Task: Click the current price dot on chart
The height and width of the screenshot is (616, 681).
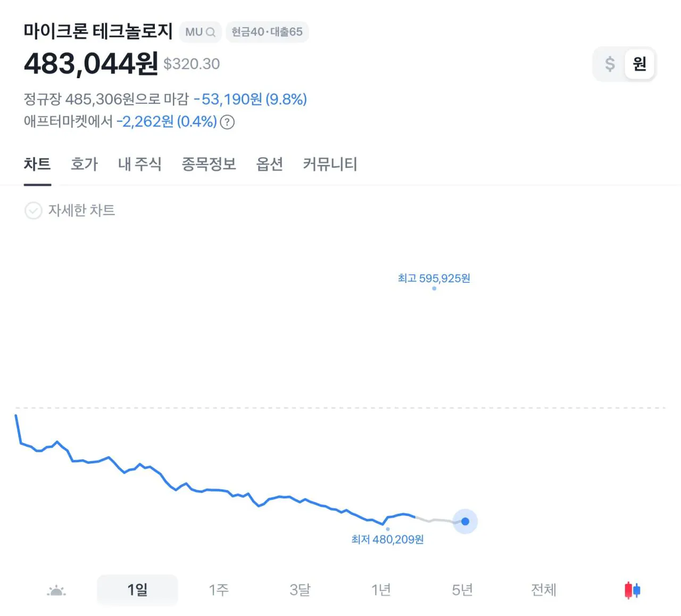Action: (x=465, y=521)
